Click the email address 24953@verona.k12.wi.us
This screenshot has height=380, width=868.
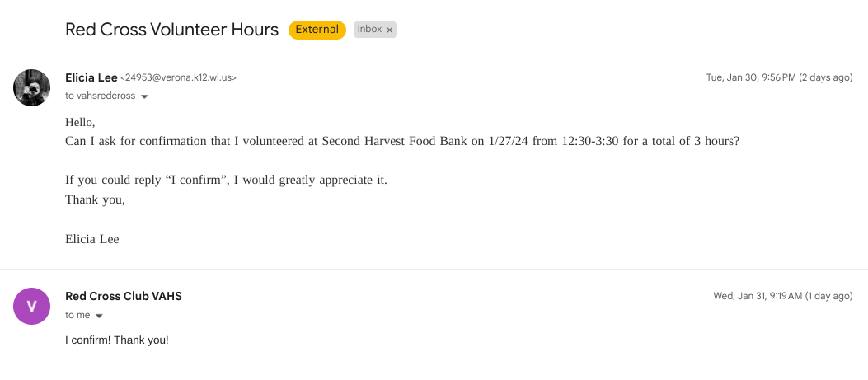tap(178, 78)
